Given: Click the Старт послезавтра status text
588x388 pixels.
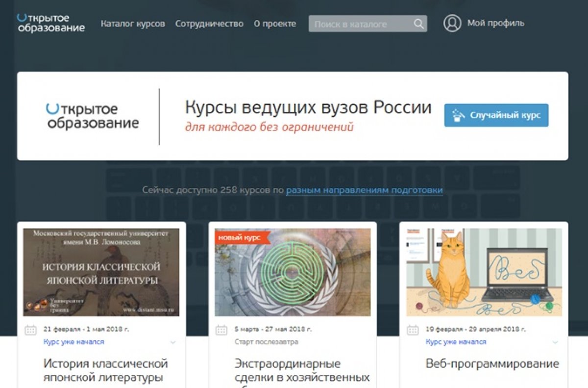Looking at the screenshot, I should pos(266,342).
